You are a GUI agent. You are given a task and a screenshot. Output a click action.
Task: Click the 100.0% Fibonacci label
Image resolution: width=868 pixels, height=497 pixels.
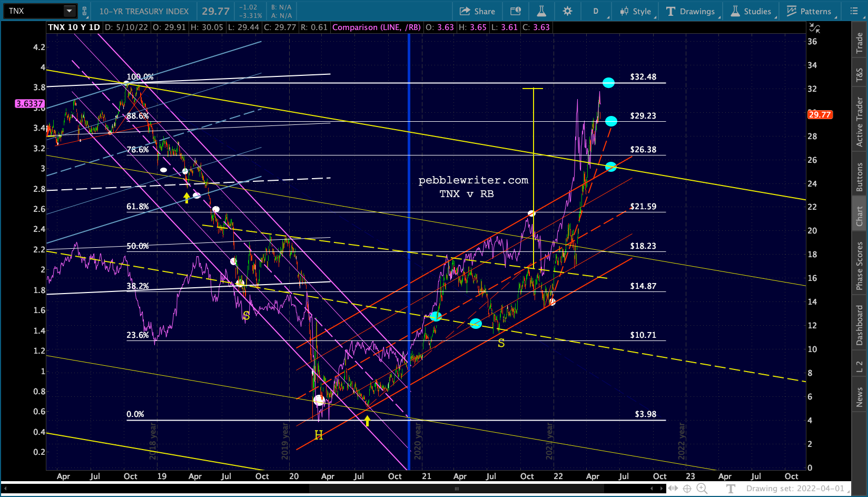[140, 76]
